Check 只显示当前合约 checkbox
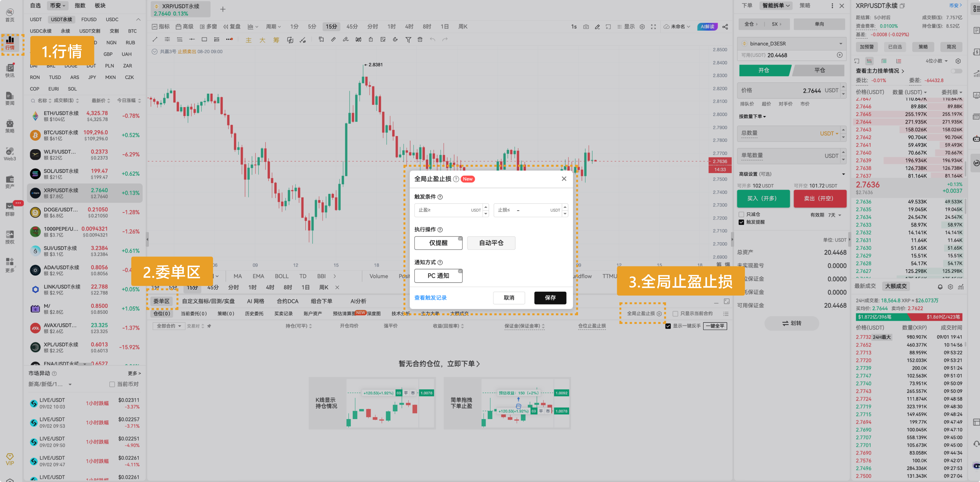980x482 pixels. point(675,313)
